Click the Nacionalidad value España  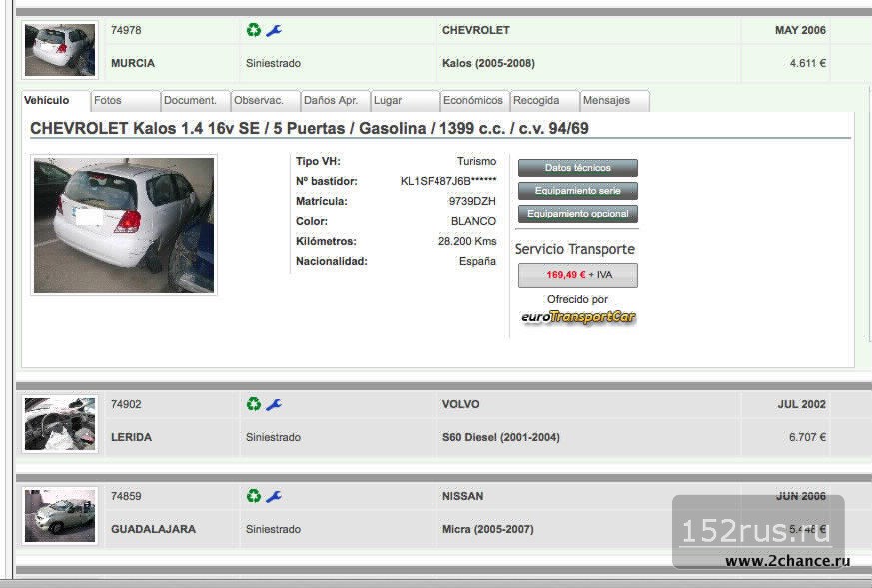[477, 261]
